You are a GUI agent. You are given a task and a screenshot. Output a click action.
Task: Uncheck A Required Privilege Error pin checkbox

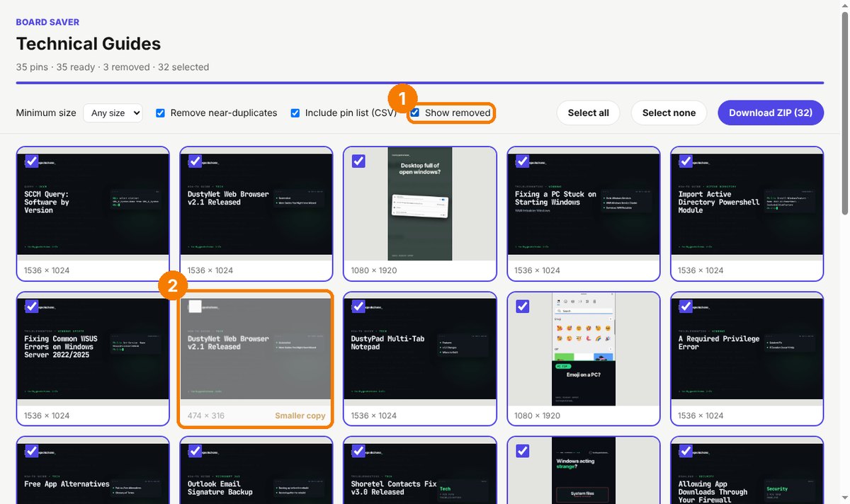pyautogui.click(x=686, y=306)
